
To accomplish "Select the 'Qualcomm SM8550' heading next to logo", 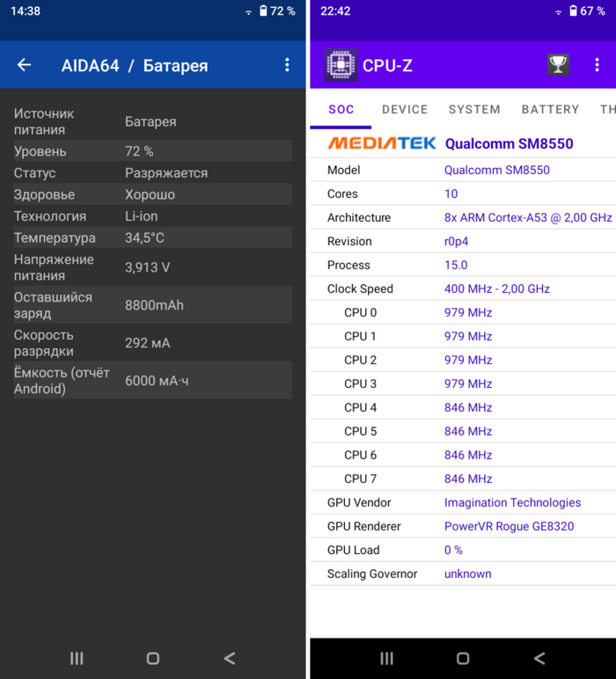I will coord(509,143).
